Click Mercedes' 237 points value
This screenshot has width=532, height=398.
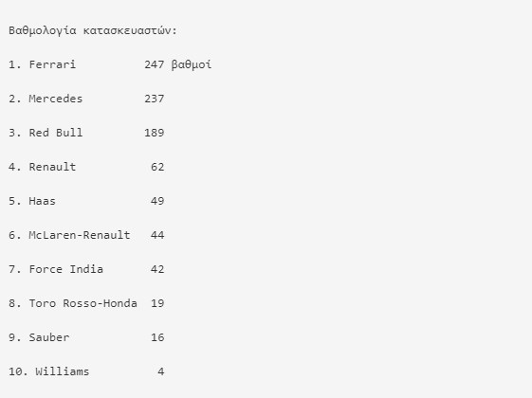click(155, 99)
